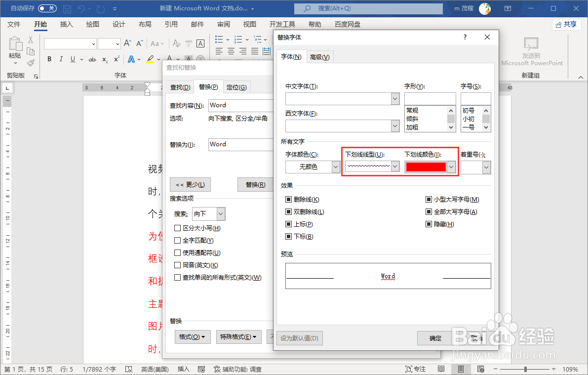Viewport: 588px width, 375px height.
Task: Click OK button in font dialog
Action: point(435,338)
